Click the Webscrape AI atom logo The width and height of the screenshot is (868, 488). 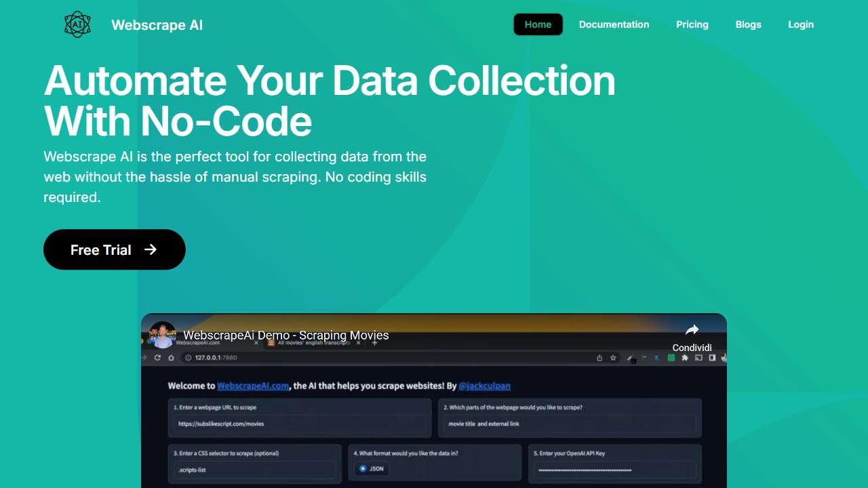[77, 24]
